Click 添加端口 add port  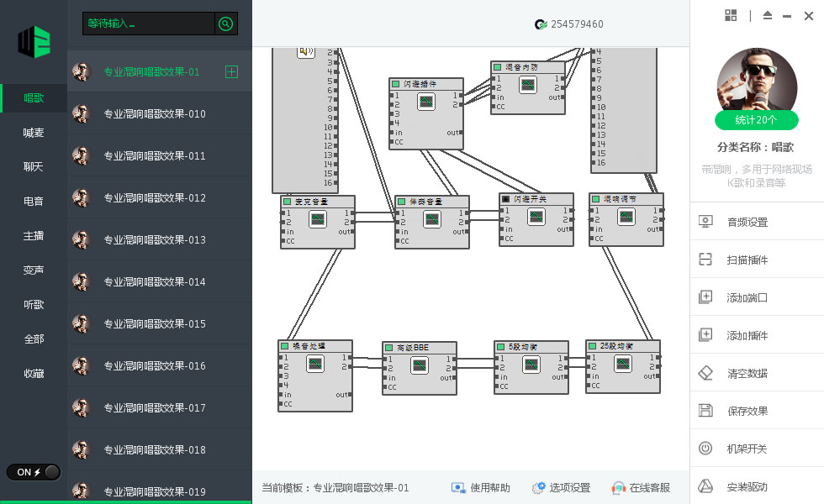(x=757, y=297)
